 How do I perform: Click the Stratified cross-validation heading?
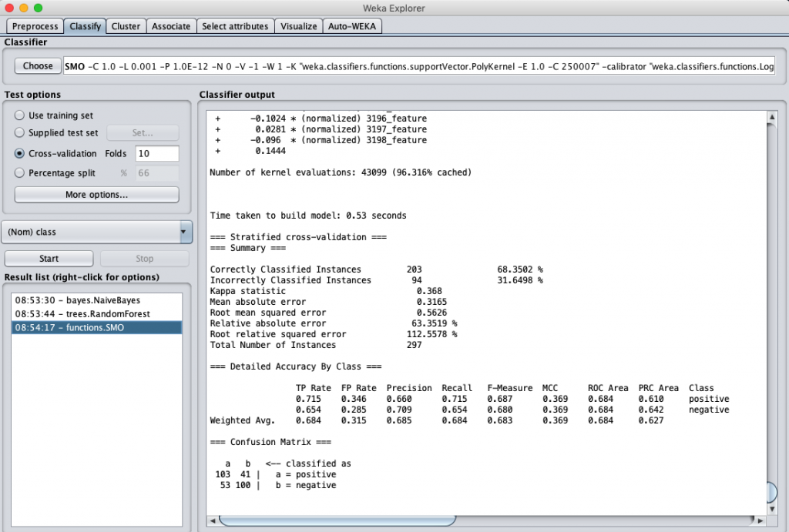[298, 237]
